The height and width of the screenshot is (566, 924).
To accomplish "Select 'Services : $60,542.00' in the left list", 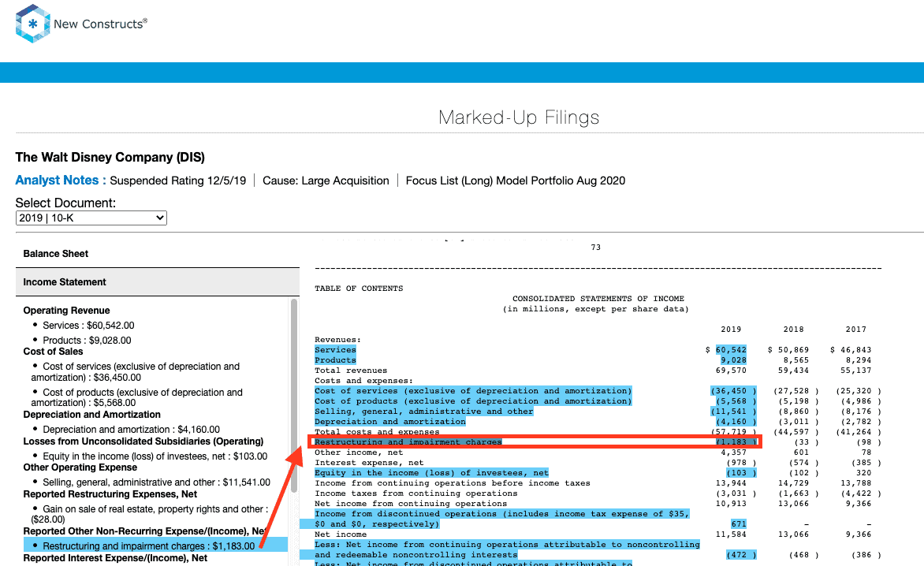I will 88,325.
